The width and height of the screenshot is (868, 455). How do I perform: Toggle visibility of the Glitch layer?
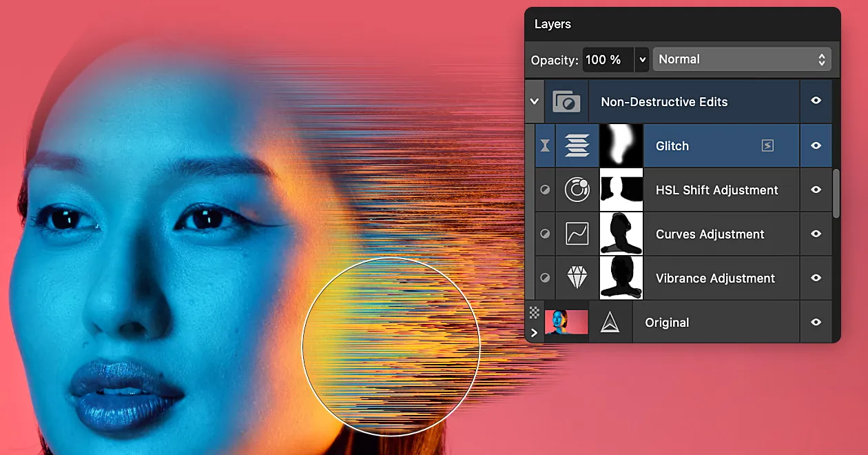(816, 145)
